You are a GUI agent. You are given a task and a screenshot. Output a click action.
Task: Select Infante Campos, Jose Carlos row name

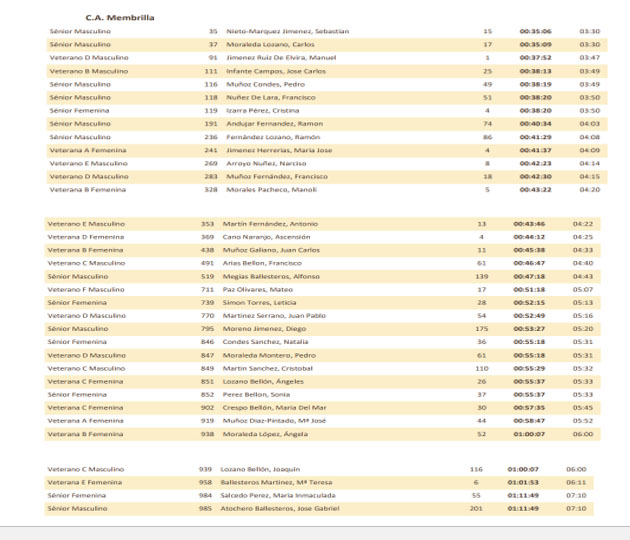click(276, 72)
